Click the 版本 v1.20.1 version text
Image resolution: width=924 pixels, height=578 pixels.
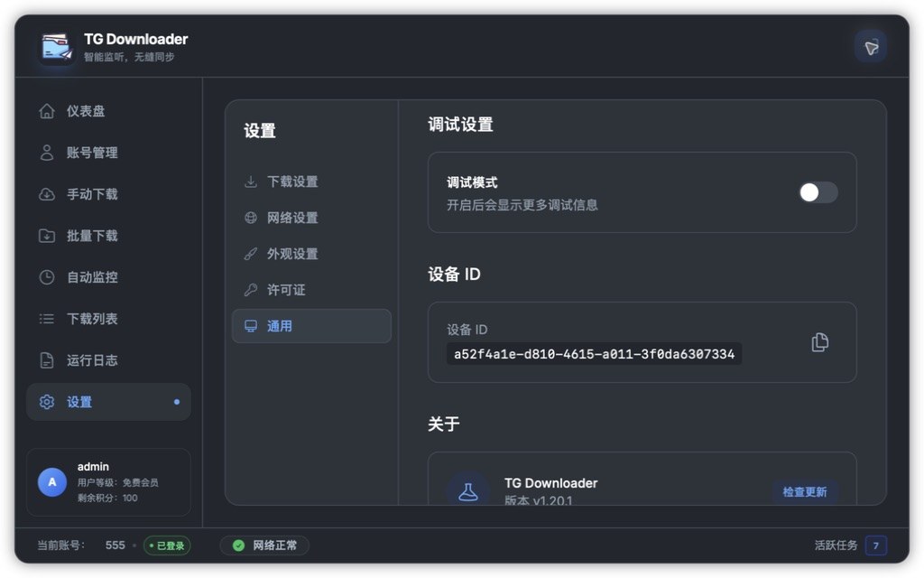pos(539,500)
